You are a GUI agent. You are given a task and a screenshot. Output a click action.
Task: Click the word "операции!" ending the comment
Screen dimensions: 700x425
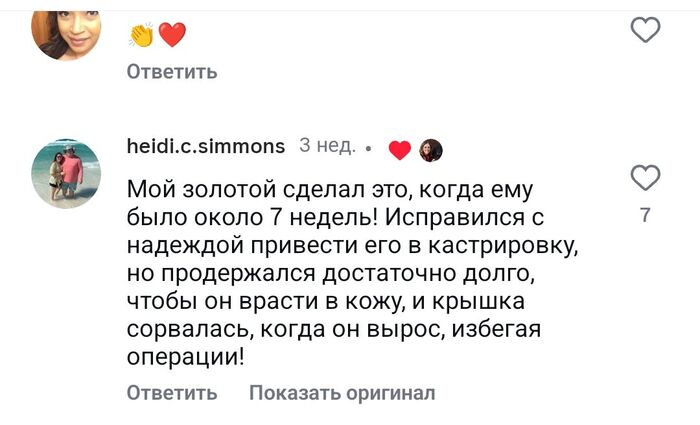186,357
